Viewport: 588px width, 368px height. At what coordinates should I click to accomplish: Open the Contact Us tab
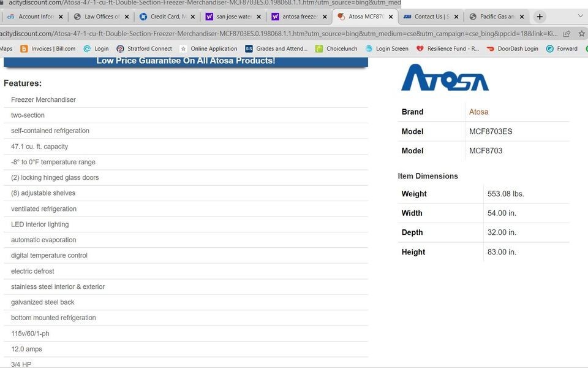pos(431,17)
